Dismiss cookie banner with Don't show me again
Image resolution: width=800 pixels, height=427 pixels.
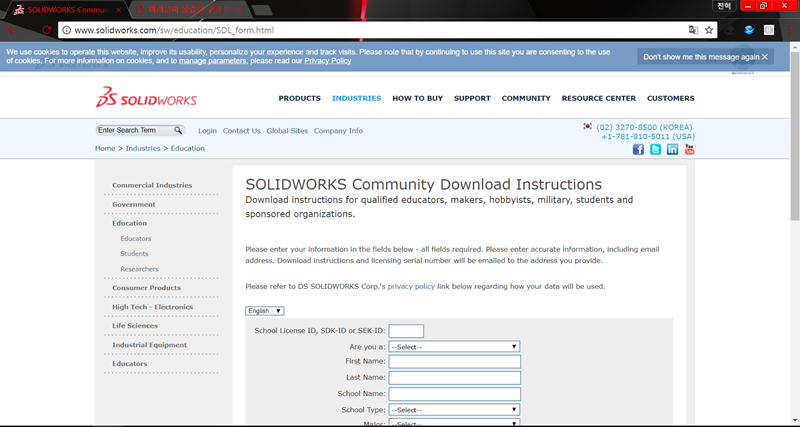(x=705, y=57)
